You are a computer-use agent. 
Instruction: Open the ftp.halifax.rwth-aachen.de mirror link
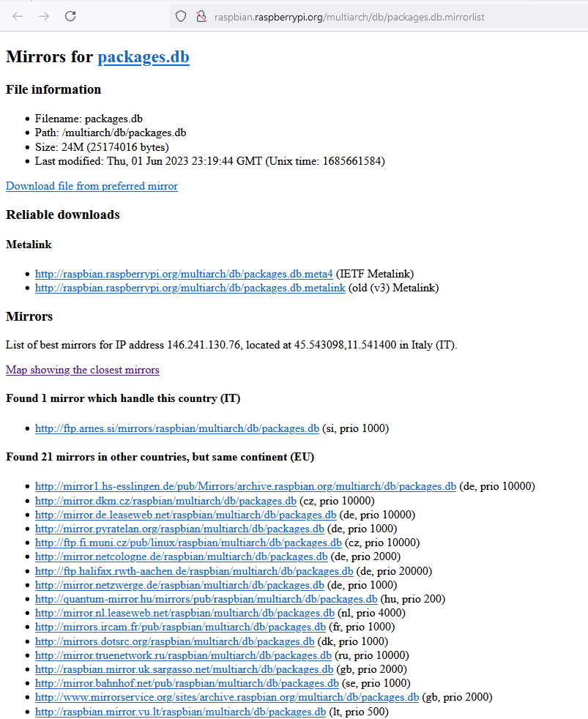tap(194, 571)
